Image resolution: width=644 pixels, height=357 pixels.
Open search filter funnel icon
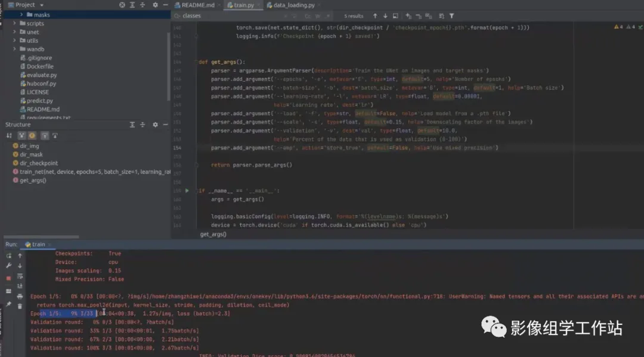click(x=452, y=16)
